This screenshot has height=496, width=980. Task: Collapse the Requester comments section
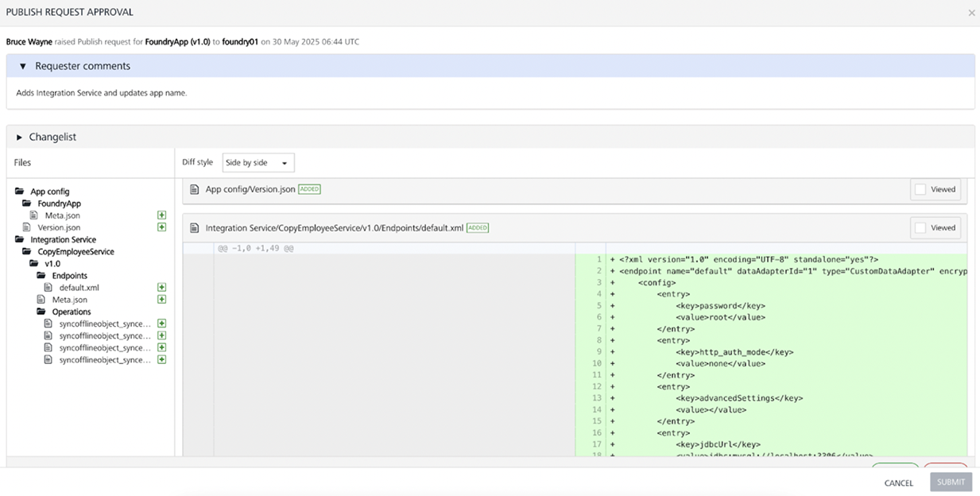23,67
